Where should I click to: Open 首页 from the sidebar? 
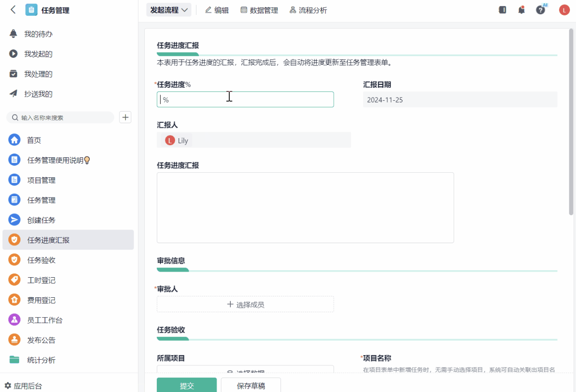tap(34, 140)
